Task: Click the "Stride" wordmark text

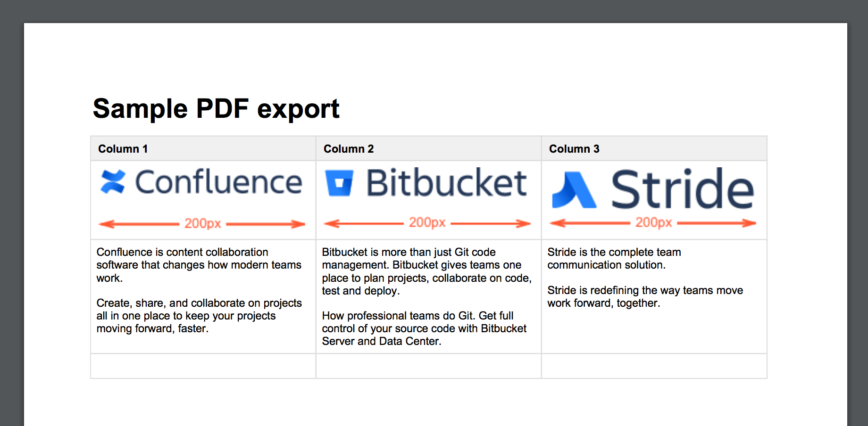Action: tap(683, 188)
